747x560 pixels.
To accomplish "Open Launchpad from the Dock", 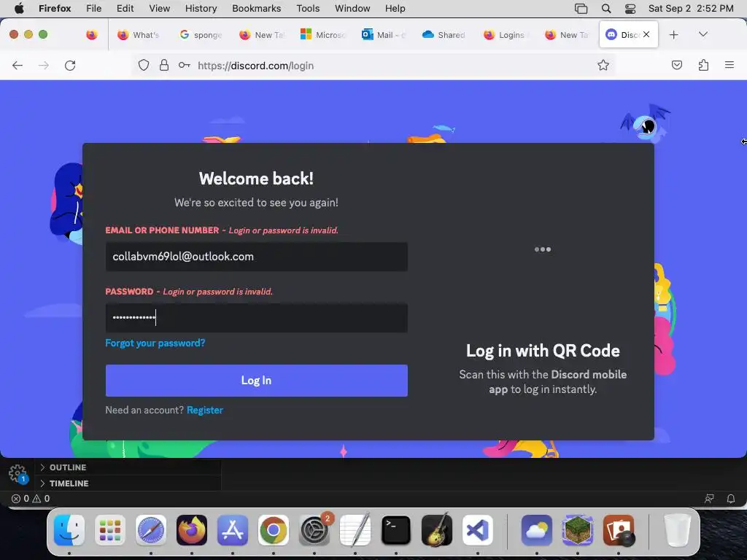I will [x=110, y=531].
